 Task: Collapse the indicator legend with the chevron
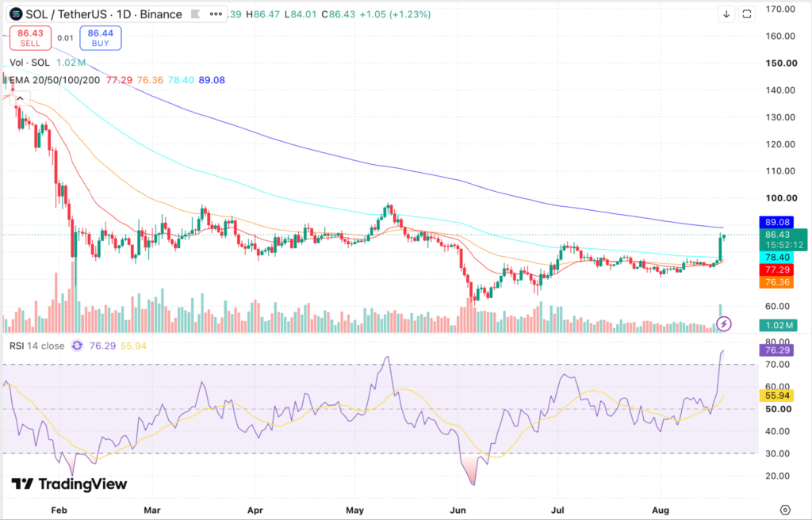tap(20, 98)
